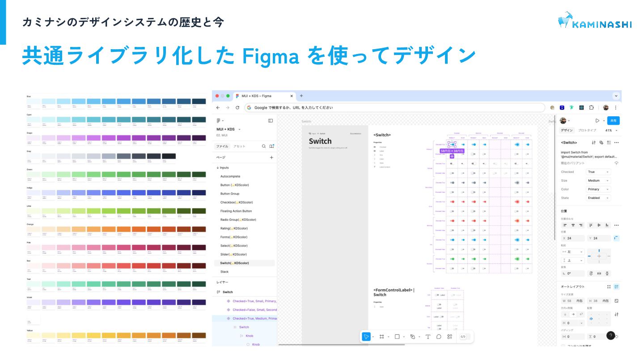Image resolution: width=644 pixels, height=362 pixels.
Task: Open the Color Primary dropdown
Action: point(598,189)
